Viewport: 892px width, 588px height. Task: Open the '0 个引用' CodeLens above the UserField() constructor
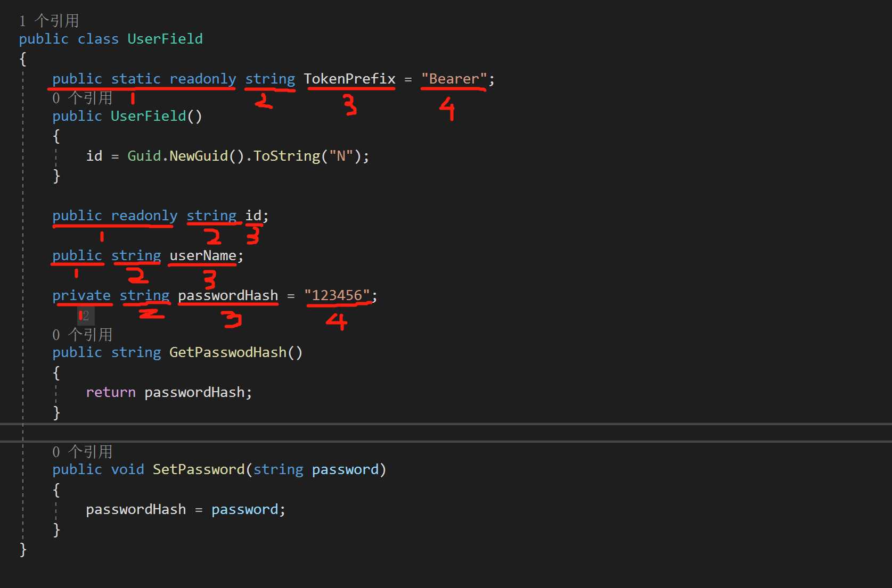coord(83,98)
